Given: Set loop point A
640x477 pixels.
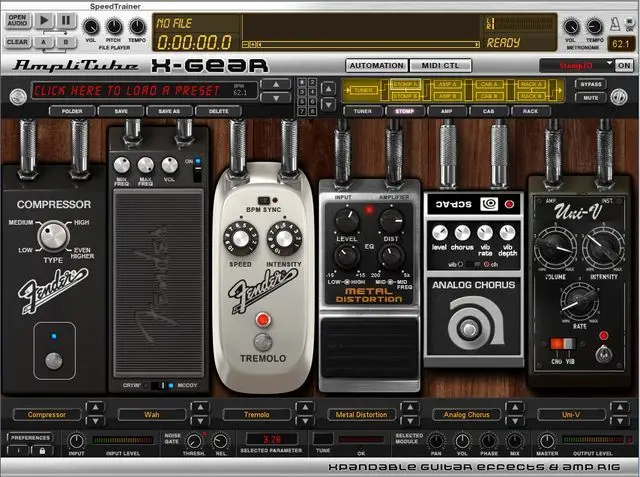Looking at the screenshot, I should pos(44,42).
